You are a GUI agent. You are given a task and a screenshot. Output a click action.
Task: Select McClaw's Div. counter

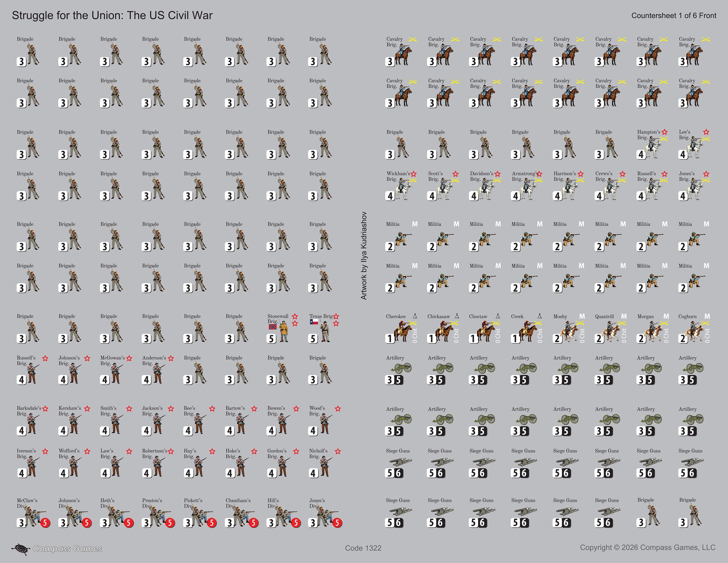point(33,513)
